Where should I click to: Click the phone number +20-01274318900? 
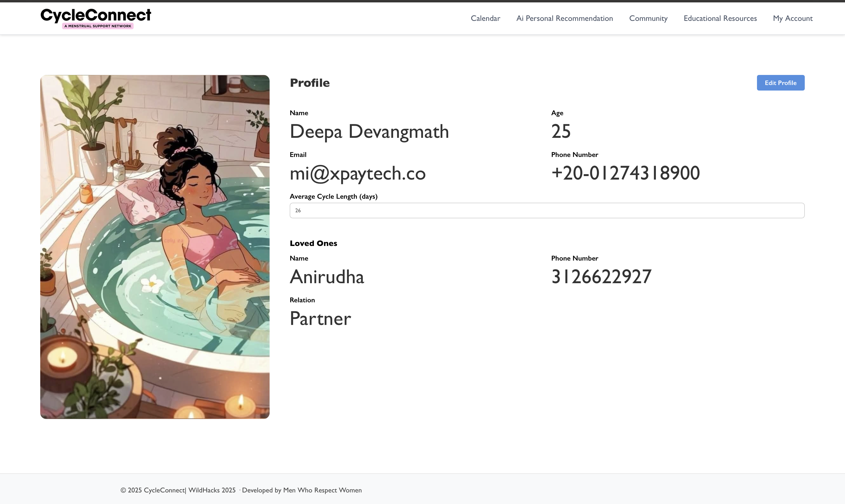(625, 173)
